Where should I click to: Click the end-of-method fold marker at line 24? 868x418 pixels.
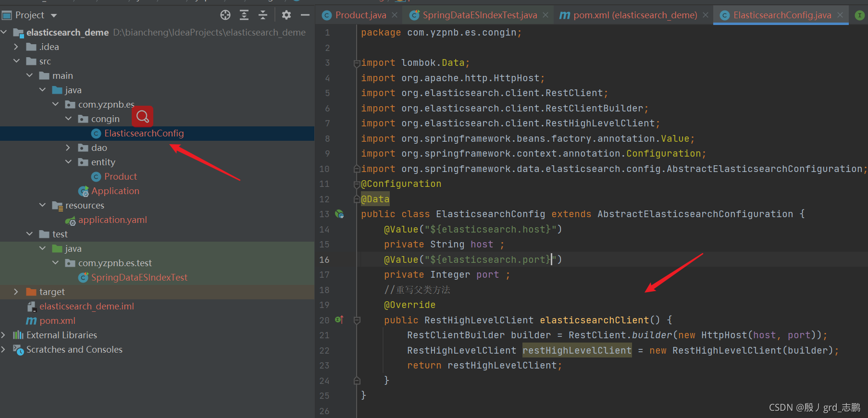pyautogui.click(x=357, y=381)
